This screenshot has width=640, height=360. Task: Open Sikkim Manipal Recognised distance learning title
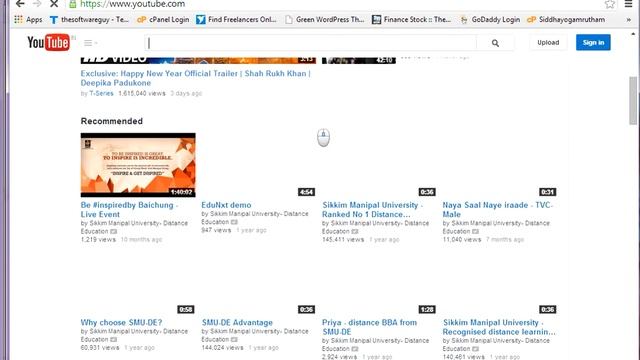click(499, 327)
